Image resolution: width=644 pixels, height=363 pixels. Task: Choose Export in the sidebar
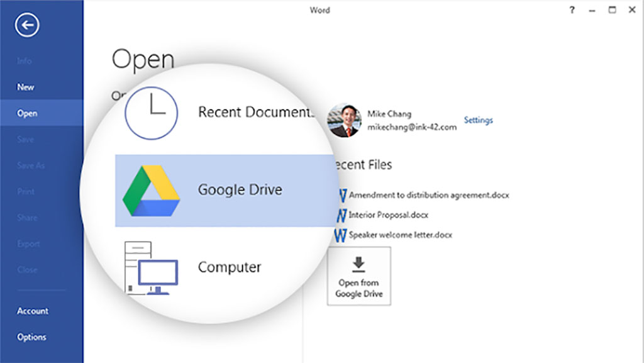point(29,244)
